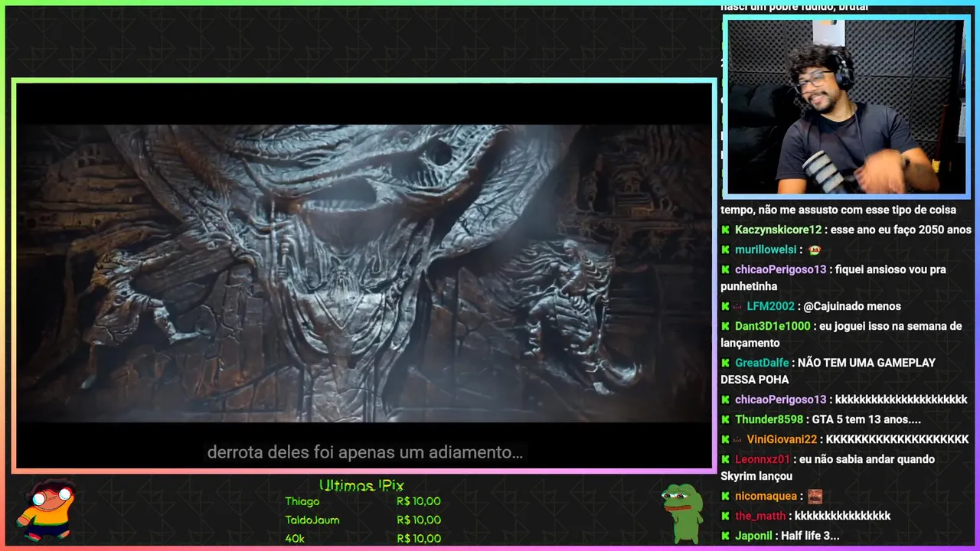Click the Kick badge beside ViniGiovani22

click(725, 439)
